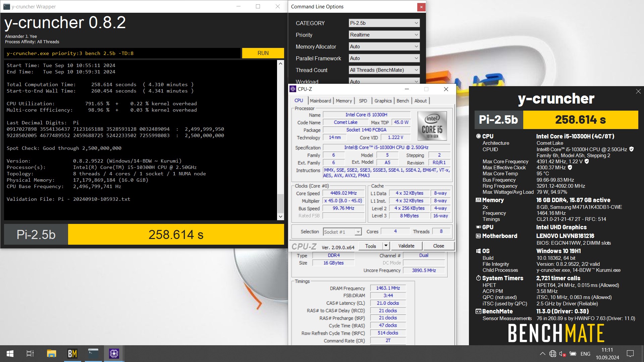The image size is (644, 362).
Task: Click the muted volume tray icon
Action: pyautogui.click(x=563, y=354)
